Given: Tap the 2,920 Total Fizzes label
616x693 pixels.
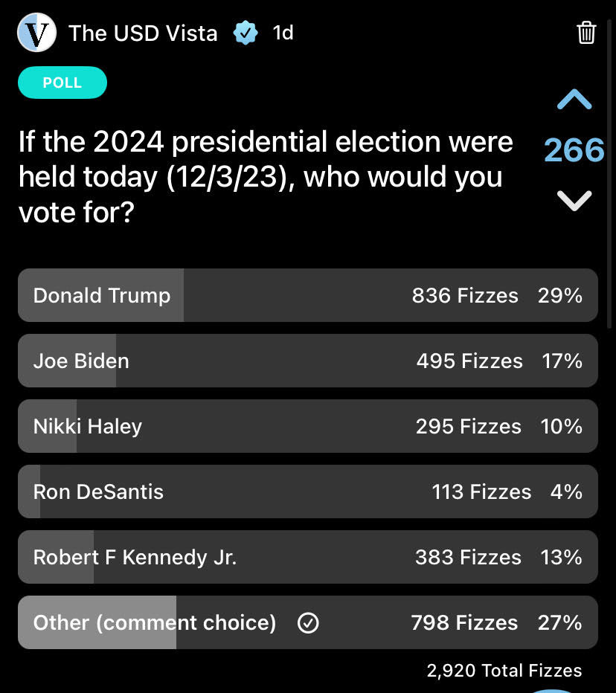Looking at the screenshot, I should [x=504, y=671].
